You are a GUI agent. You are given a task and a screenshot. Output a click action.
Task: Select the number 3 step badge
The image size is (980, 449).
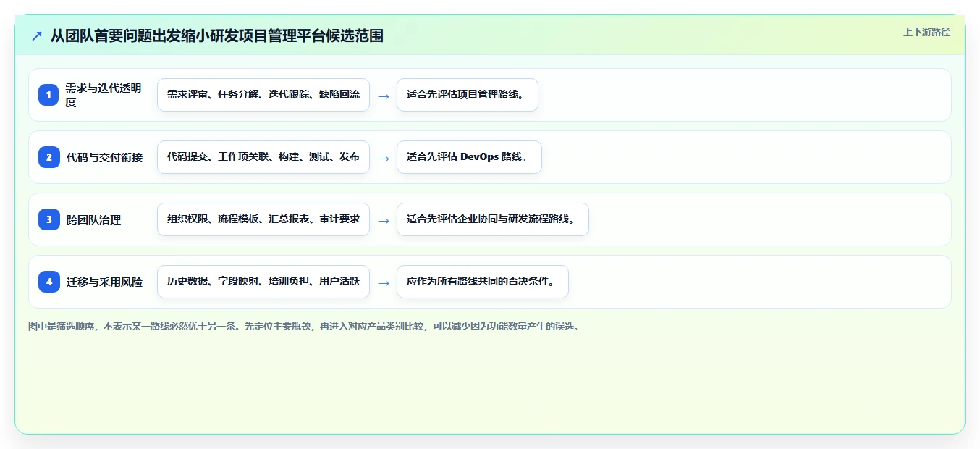pyautogui.click(x=48, y=219)
